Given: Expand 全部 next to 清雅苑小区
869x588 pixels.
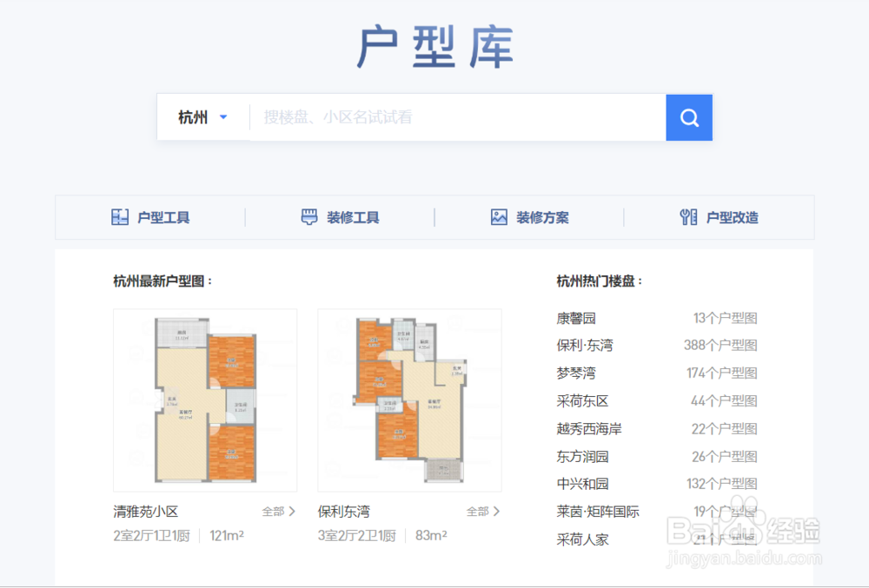Looking at the screenshot, I should pos(273,512).
